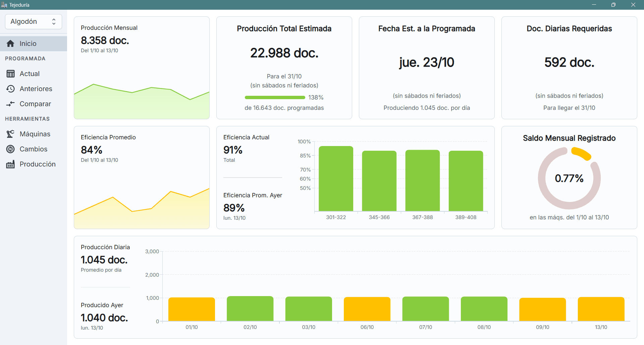Click the Anteriores history clock icon
Viewport: 644px width, 345px height.
click(x=10, y=89)
